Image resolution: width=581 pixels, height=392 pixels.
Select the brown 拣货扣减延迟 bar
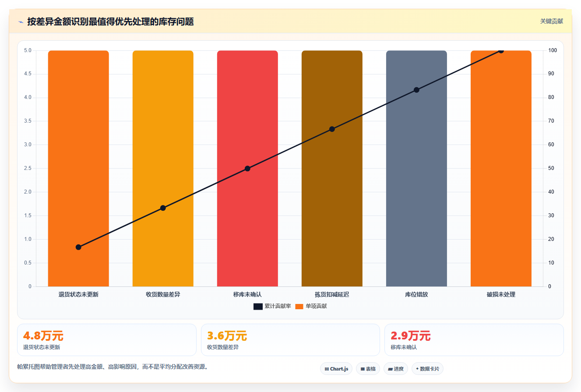(x=332, y=168)
